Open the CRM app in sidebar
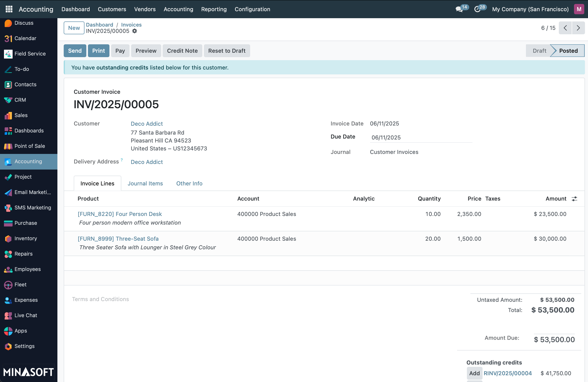Screen dimensions: 588x382 coord(20,100)
